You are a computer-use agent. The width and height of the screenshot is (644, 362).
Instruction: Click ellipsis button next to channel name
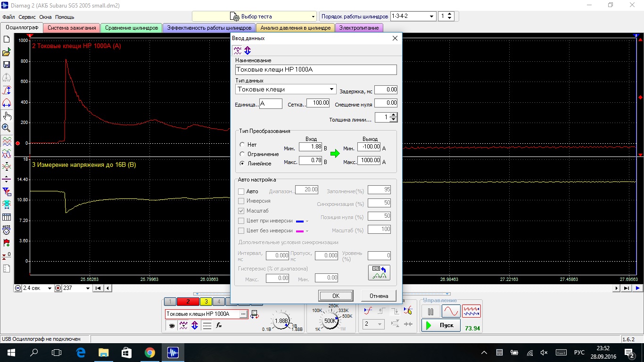click(x=243, y=314)
